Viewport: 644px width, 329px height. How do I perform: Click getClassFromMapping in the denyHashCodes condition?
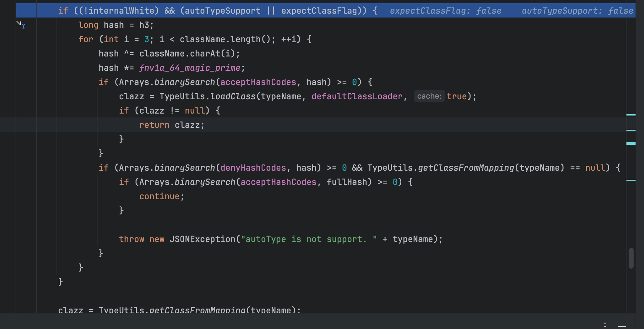tap(466, 168)
